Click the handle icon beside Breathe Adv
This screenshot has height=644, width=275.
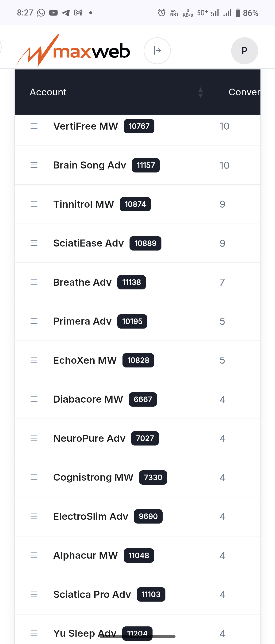[34, 282]
